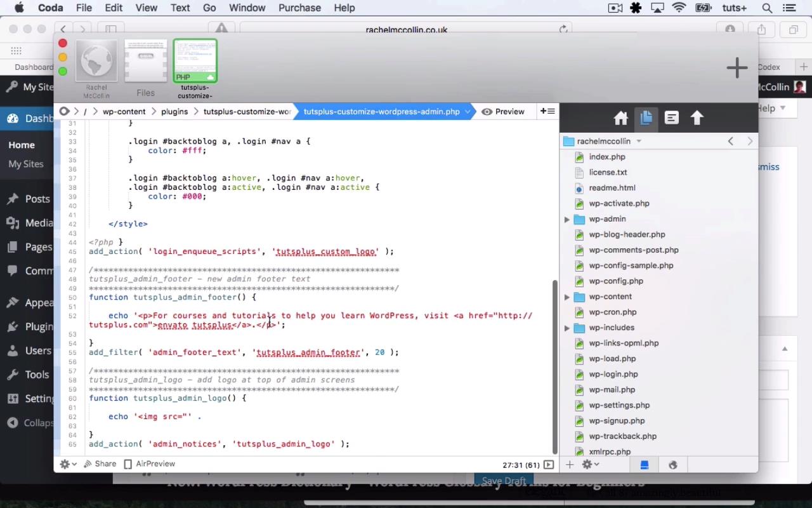Click the split view icon next to Preview
812x508 pixels.
click(547, 111)
